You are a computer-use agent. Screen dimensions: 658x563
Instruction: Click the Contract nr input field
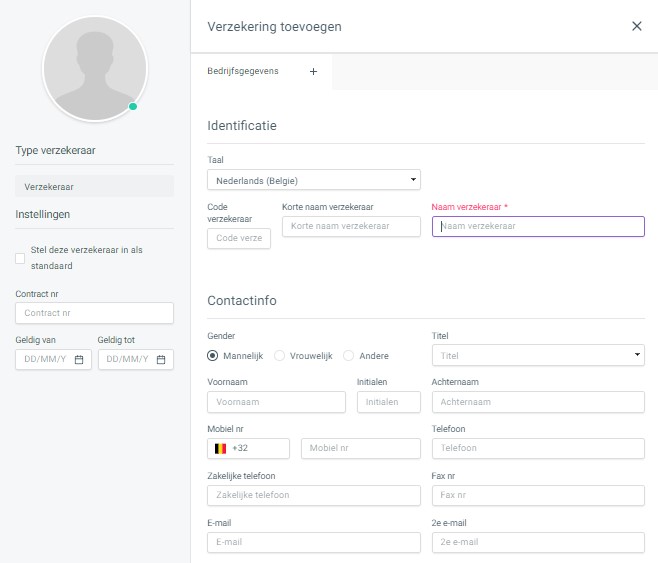coord(94,313)
